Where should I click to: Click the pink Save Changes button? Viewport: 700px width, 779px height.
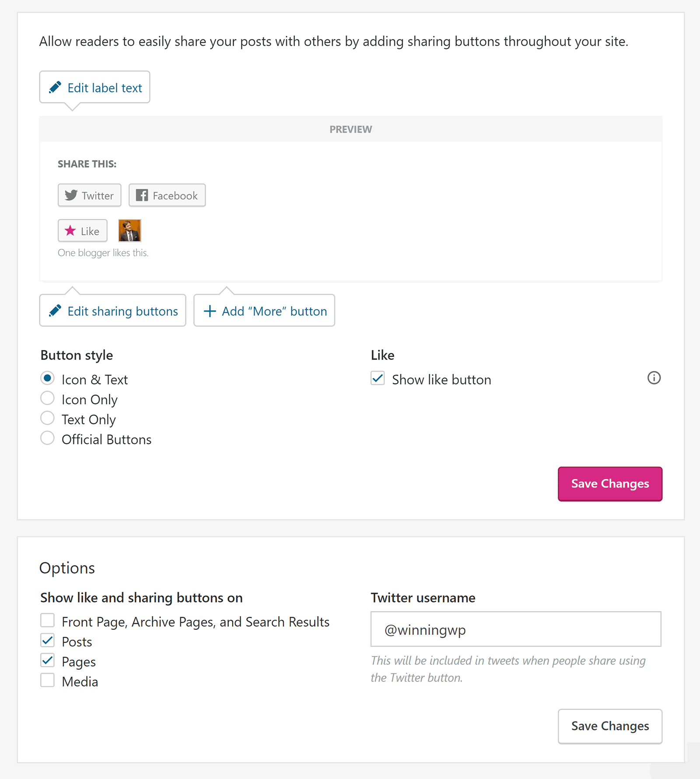610,484
